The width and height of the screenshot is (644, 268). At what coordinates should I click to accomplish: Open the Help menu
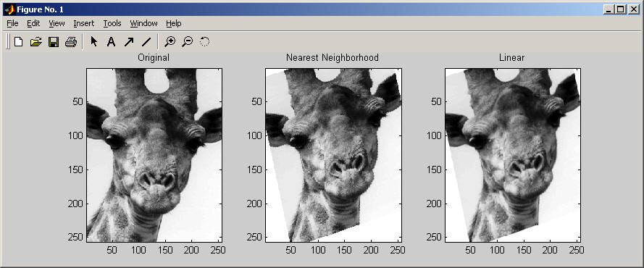[174, 23]
